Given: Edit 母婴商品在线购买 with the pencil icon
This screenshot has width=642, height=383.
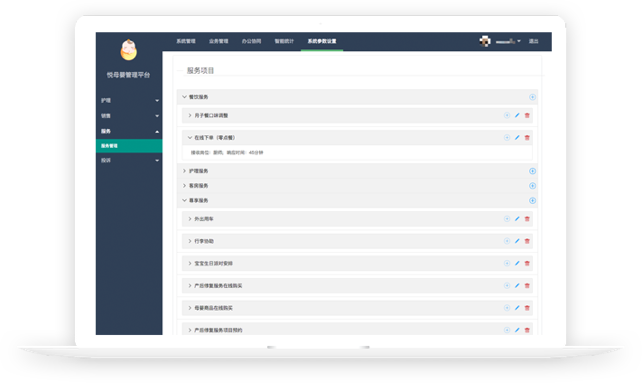Looking at the screenshot, I should [517, 308].
